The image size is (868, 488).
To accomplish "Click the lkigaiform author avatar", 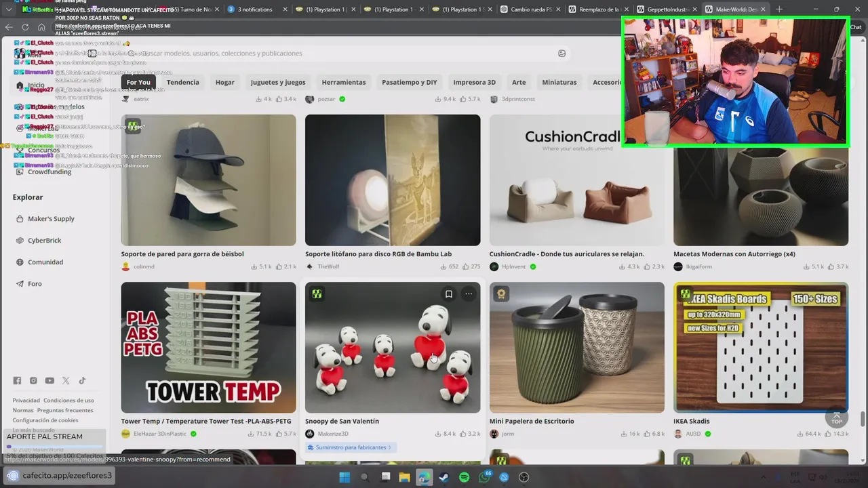I will (x=678, y=266).
